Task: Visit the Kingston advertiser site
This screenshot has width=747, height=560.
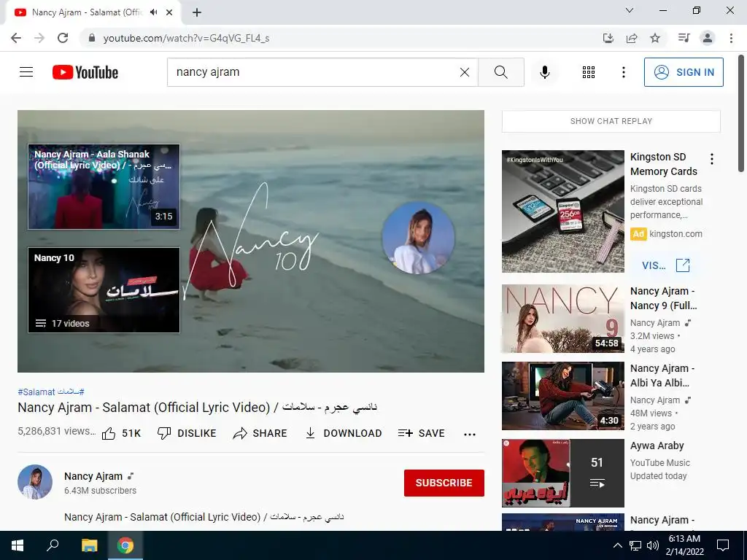Action: tap(665, 265)
